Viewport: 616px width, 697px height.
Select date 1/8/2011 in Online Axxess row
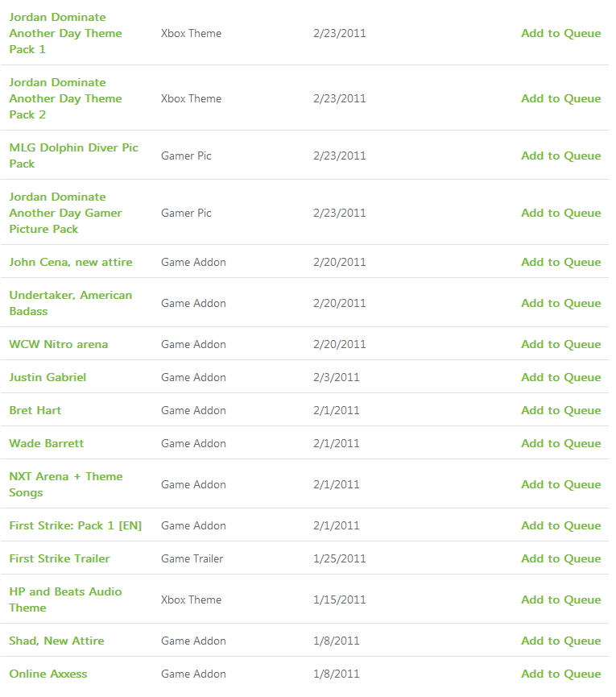tap(337, 674)
